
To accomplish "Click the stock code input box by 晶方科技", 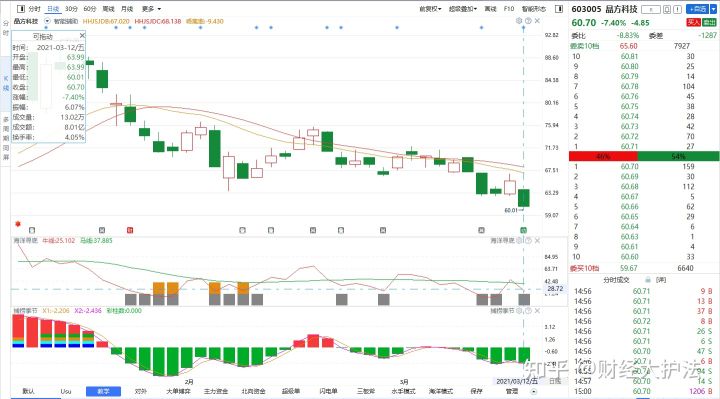I will coord(651,9).
